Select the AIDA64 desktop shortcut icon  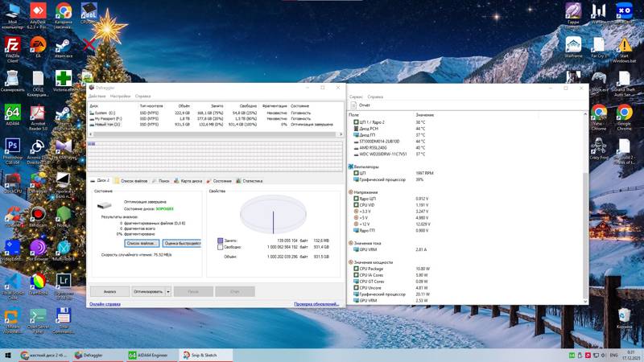pyautogui.click(x=12, y=113)
